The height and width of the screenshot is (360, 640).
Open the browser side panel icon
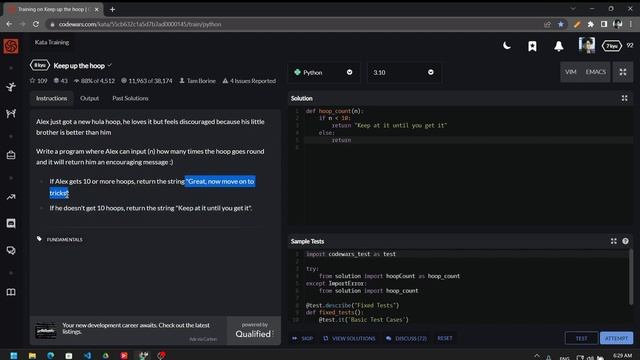pyautogui.click(x=604, y=24)
